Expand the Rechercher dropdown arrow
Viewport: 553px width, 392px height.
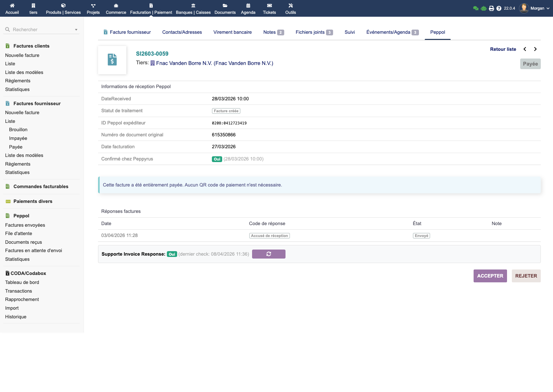[x=76, y=30]
